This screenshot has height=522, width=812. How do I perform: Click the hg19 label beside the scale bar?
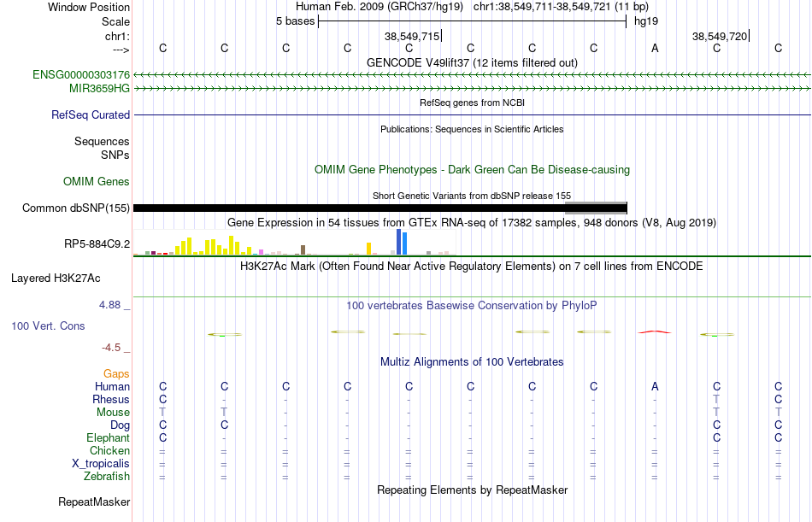click(646, 21)
